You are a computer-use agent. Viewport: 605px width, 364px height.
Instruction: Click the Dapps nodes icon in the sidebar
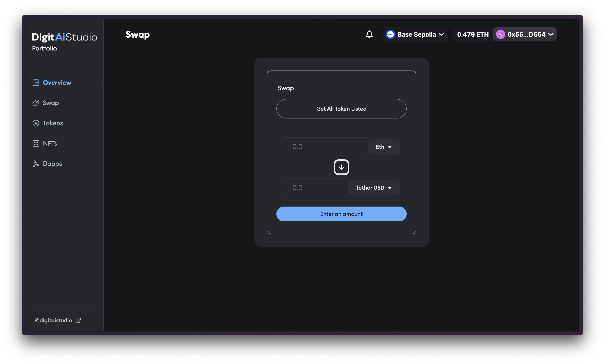coord(36,164)
